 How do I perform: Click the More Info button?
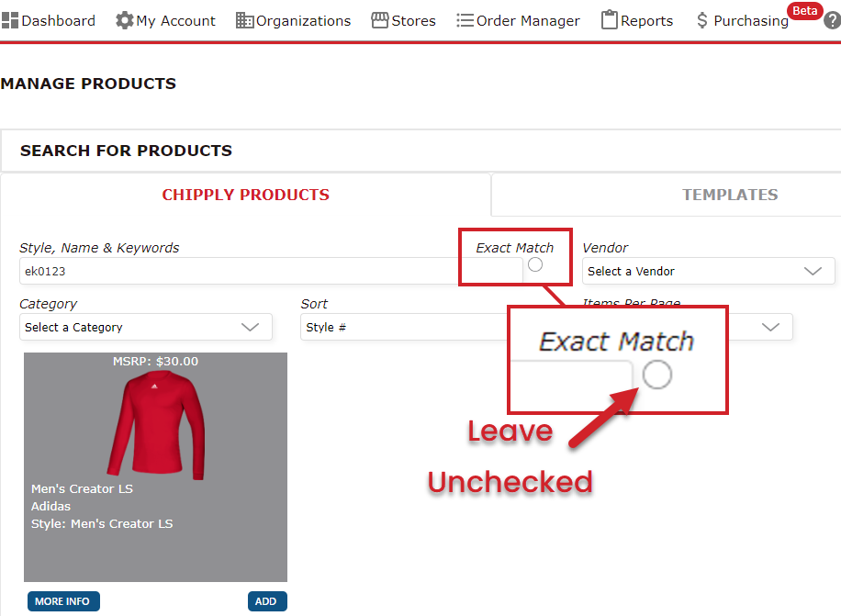(x=63, y=601)
